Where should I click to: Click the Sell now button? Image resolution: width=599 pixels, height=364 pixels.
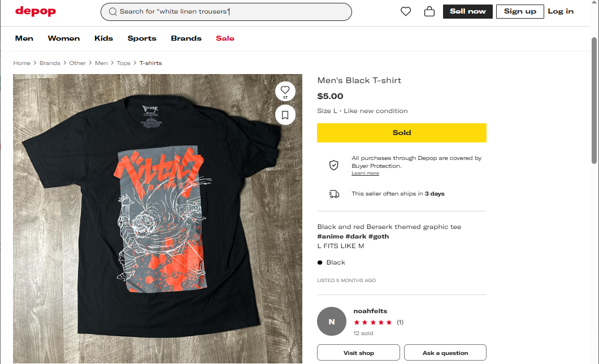coord(468,11)
